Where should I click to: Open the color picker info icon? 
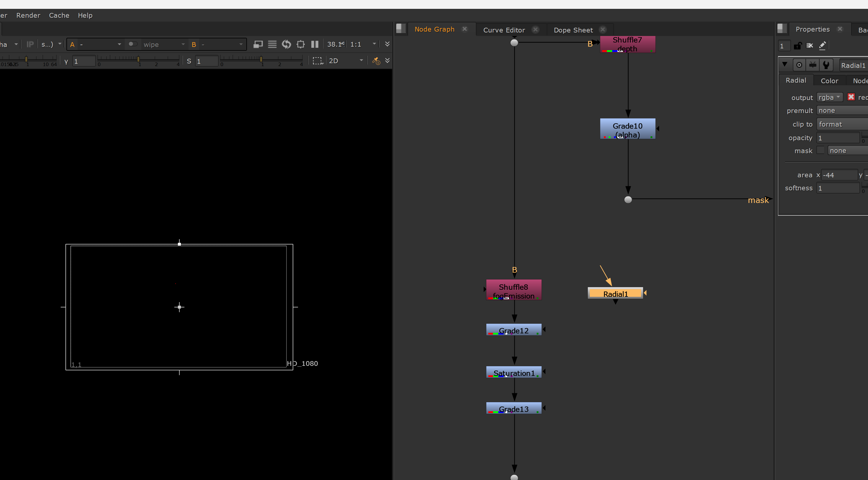[376, 61]
